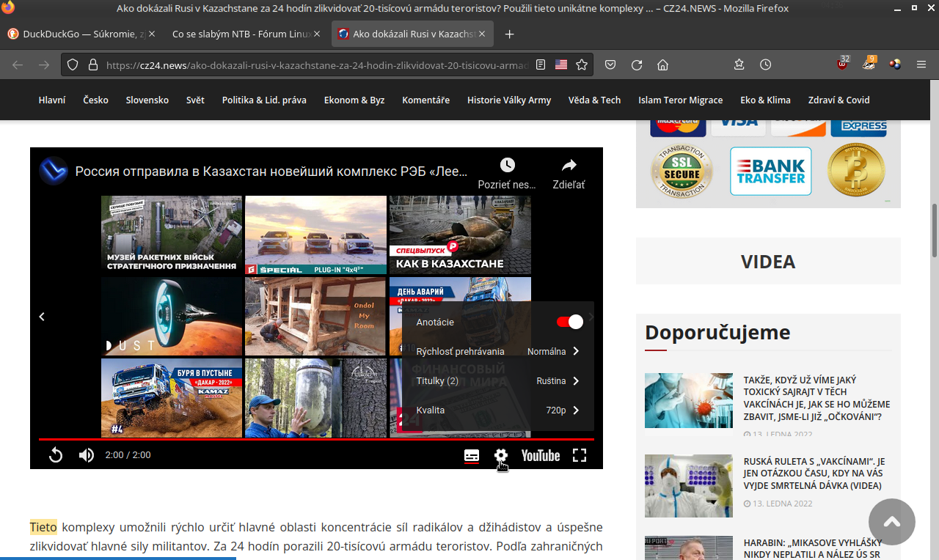This screenshot has width=939, height=560.
Task: Bookmark page with star icon
Action: coord(582,65)
